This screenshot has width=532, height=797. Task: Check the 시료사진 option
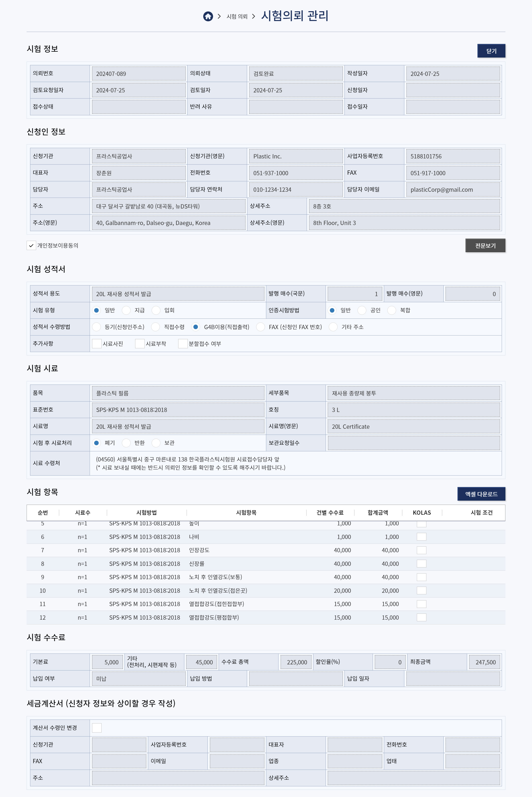(x=97, y=344)
